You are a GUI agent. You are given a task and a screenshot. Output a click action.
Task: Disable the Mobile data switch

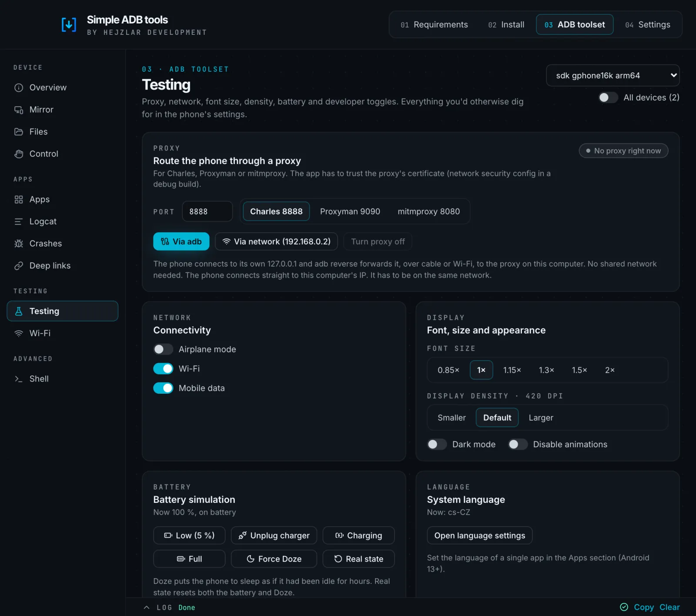(163, 388)
